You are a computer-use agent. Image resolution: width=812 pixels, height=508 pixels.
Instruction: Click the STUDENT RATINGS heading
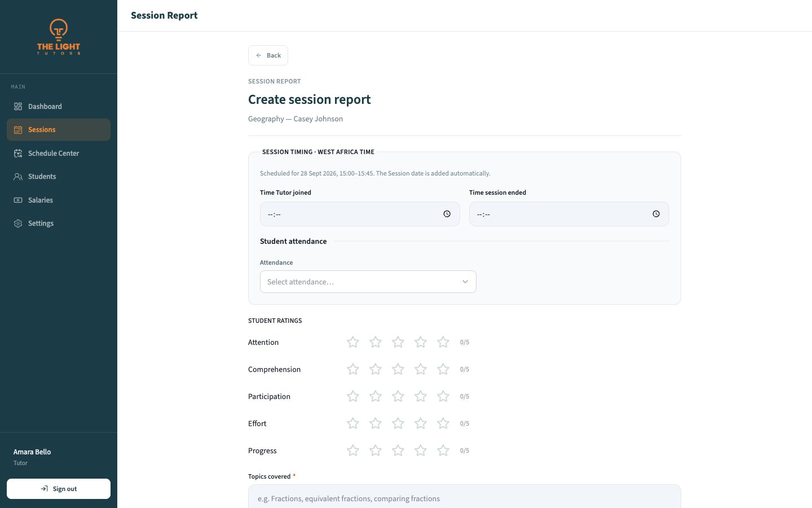(x=275, y=321)
